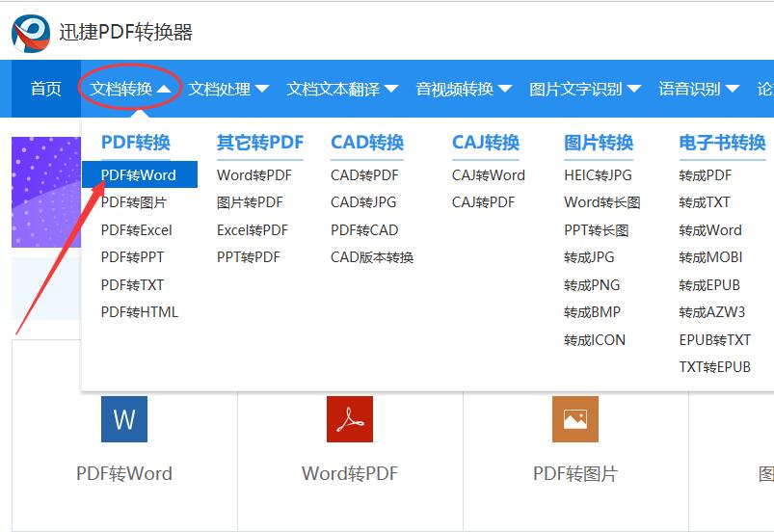The image size is (774, 532).
Task: Choose ebook 转成Word option
Action: (x=710, y=230)
